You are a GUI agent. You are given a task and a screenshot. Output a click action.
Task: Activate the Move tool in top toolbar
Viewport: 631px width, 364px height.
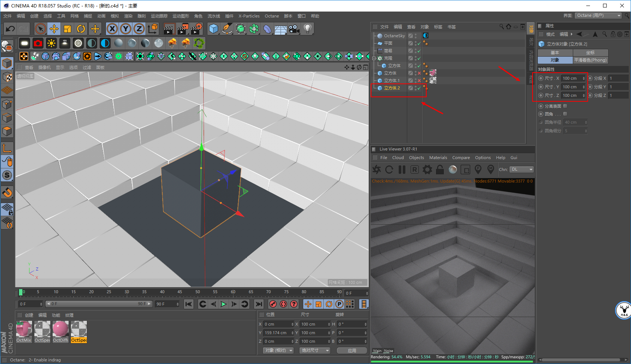[54, 29]
